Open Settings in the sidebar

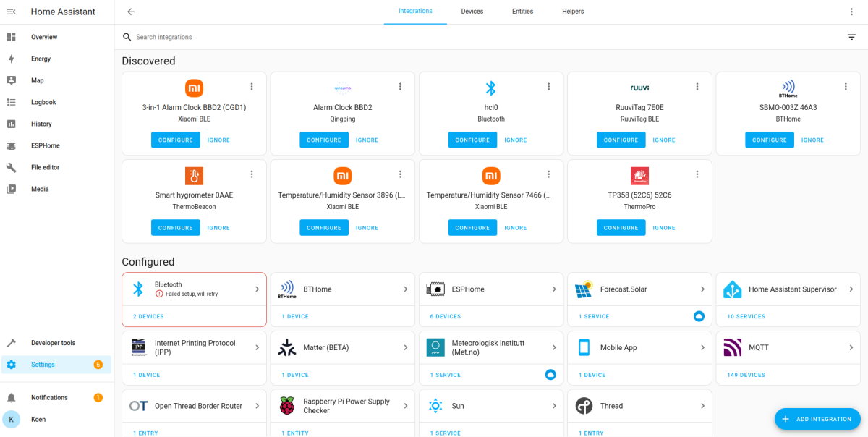[x=57, y=365]
